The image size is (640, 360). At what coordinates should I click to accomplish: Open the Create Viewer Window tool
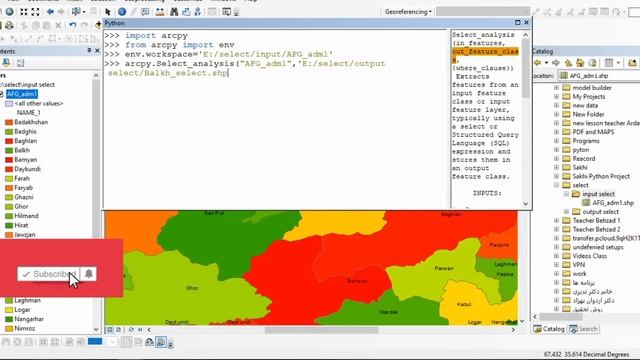[227, 12]
